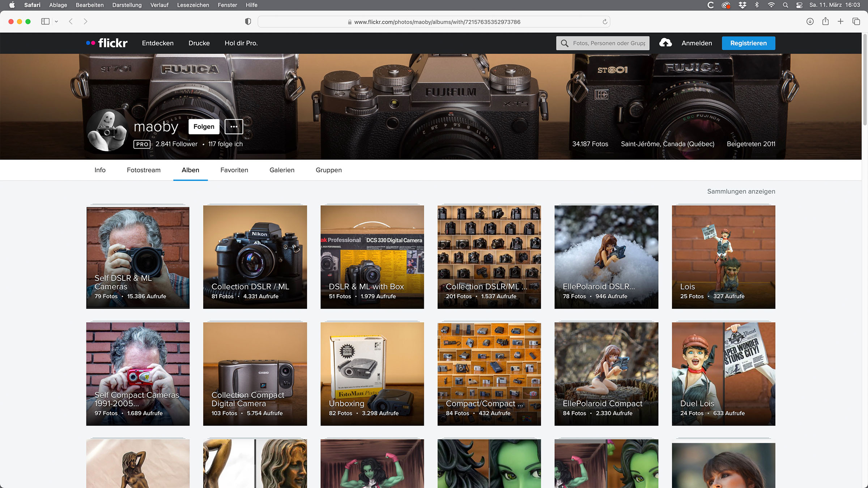The height and width of the screenshot is (488, 868).
Task: Open the Entdecken link
Action: click(x=158, y=43)
